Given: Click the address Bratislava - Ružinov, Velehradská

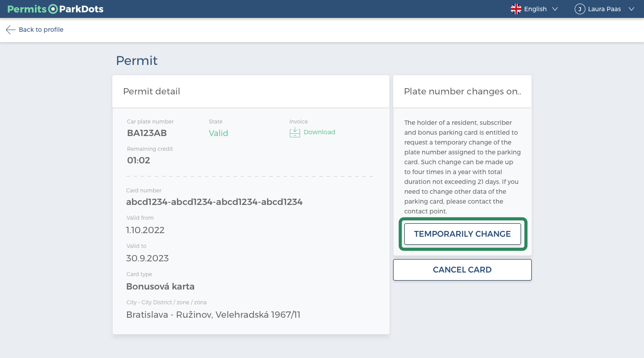Looking at the screenshot, I should pos(213,315).
